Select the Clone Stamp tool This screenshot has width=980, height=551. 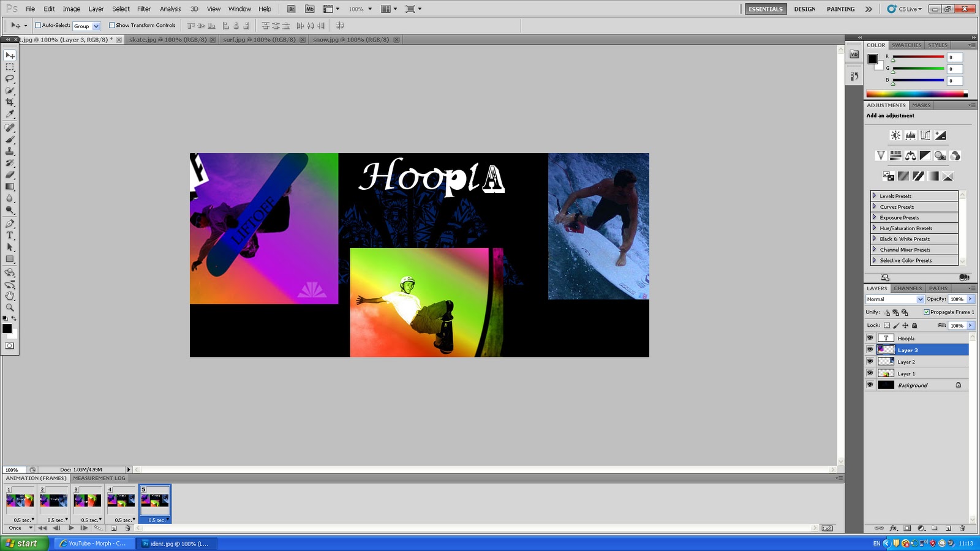point(10,151)
